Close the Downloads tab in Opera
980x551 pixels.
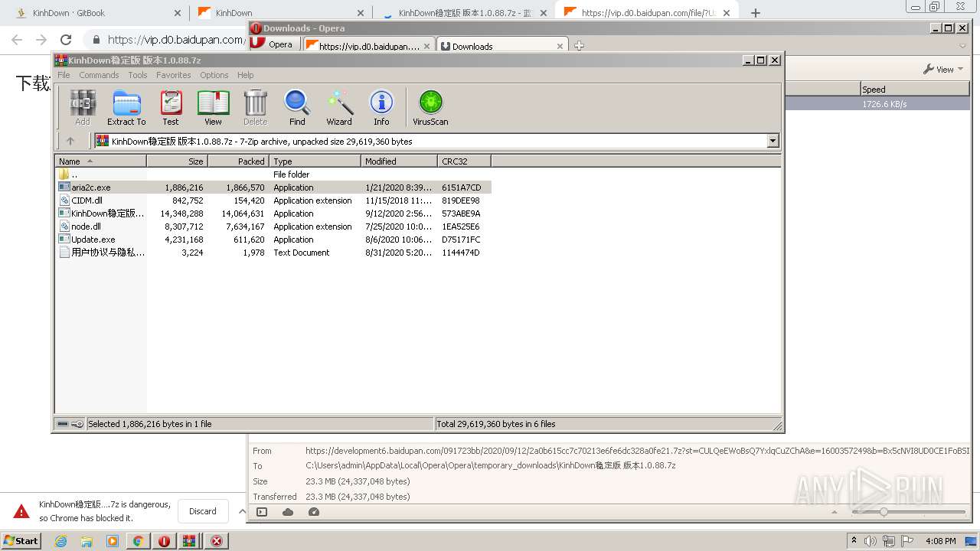(x=560, y=46)
